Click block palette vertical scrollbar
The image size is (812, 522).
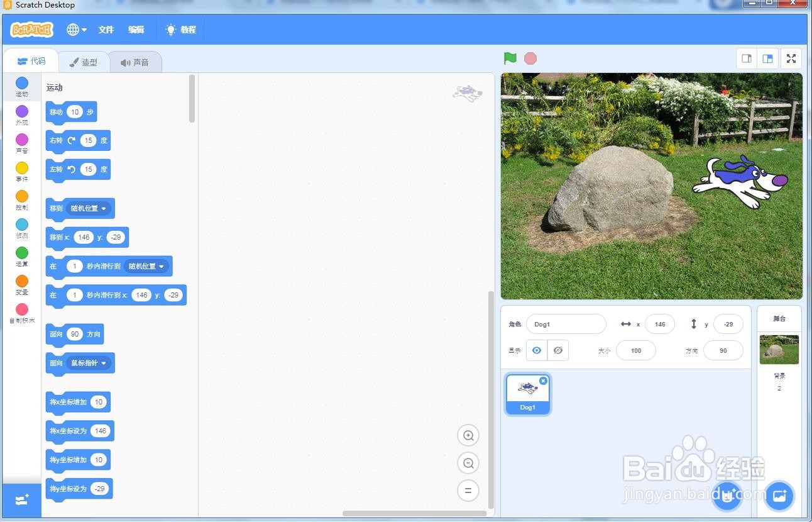[192, 99]
